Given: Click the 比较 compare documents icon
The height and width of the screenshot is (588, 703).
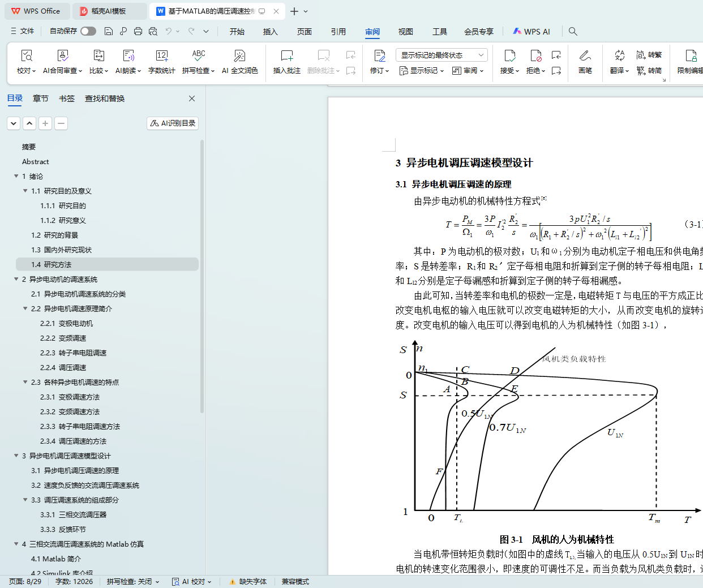Looking at the screenshot, I should pyautogui.click(x=98, y=56).
